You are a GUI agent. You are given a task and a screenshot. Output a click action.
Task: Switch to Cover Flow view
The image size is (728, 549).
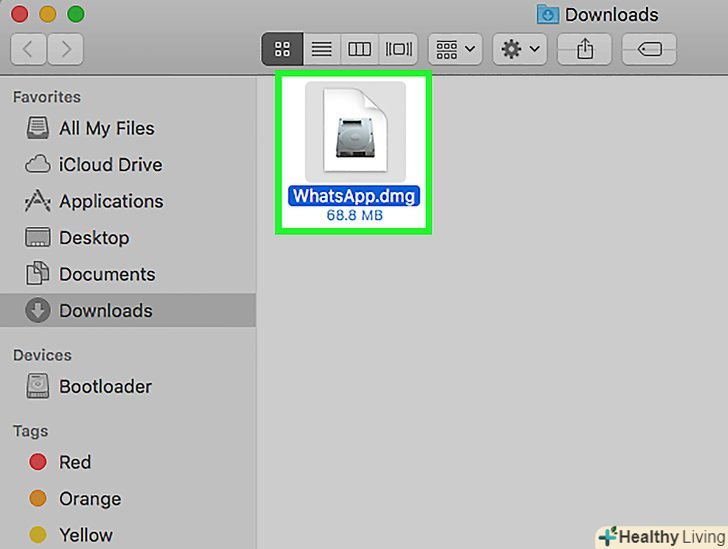point(398,49)
